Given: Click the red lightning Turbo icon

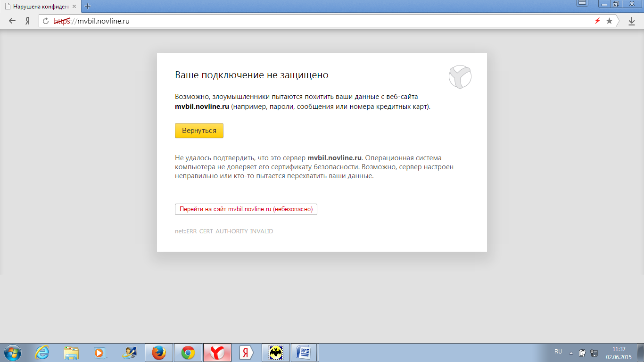Looking at the screenshot, I should (597, 21).
